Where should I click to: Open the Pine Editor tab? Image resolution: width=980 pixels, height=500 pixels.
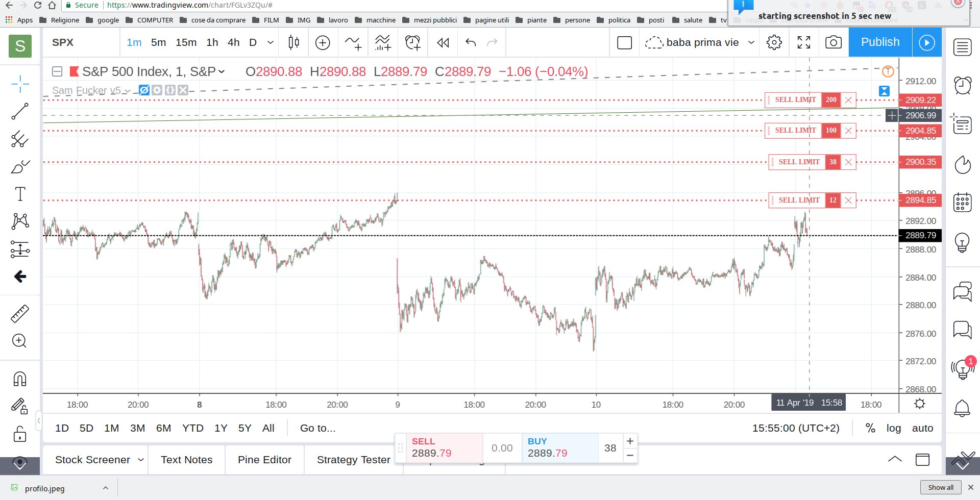tap(264, 460)
